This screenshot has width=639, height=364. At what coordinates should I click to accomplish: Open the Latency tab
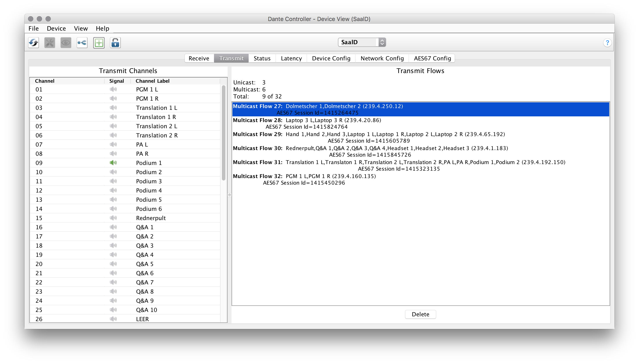coord(291,58)
